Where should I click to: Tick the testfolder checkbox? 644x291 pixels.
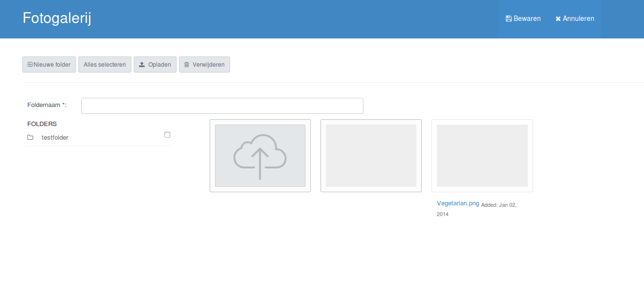167,135
